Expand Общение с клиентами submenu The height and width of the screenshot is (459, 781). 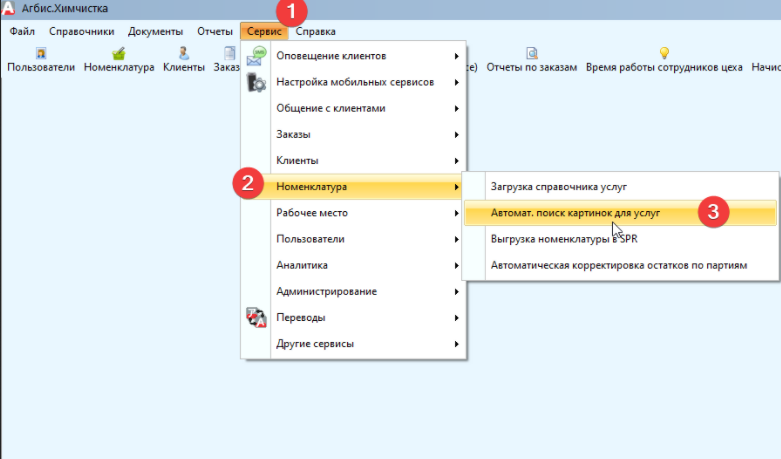pyautogui.click(x=354, y=109)
